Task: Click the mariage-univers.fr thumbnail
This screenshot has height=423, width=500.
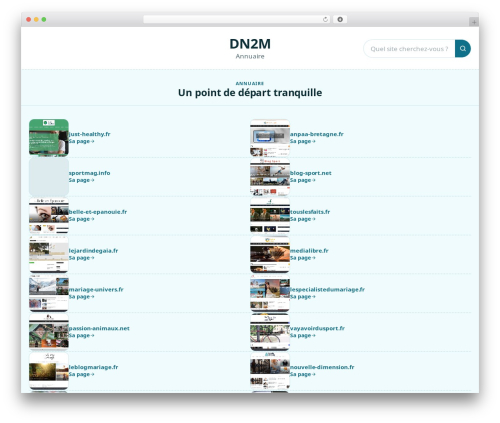Action: pyautogui.click(x=49, y=293)
